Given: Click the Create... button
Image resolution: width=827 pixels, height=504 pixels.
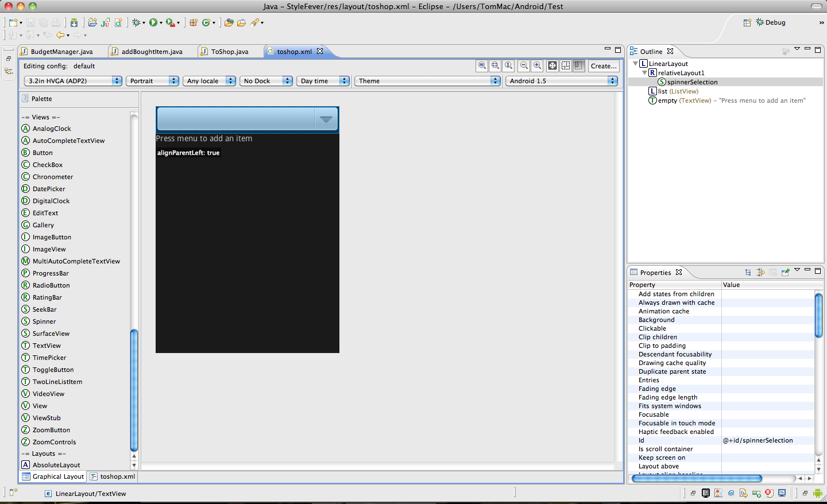Looking at the screenshot, I should tap(604, 65).
